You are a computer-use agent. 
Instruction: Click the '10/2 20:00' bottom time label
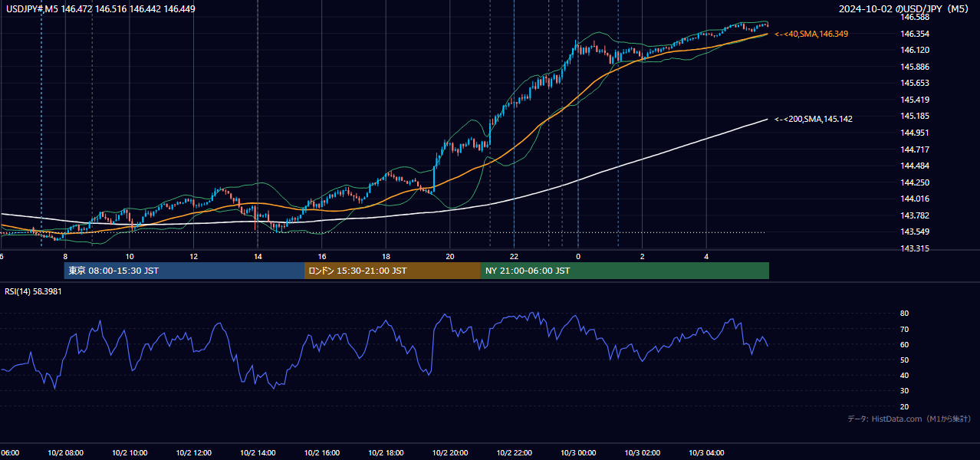[x=450, y=452]
